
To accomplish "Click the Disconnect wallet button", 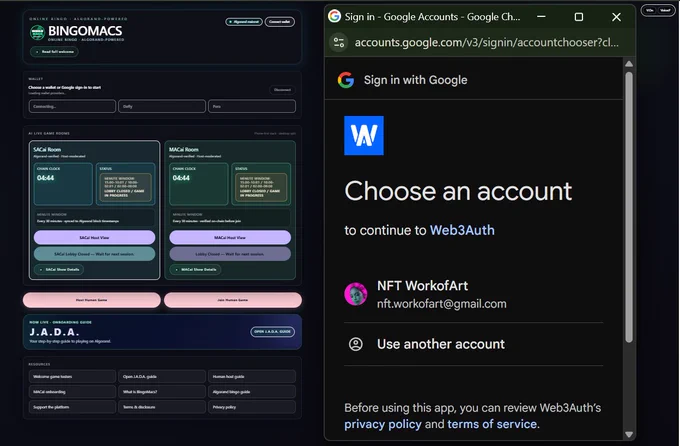I will tap(282, 90).
